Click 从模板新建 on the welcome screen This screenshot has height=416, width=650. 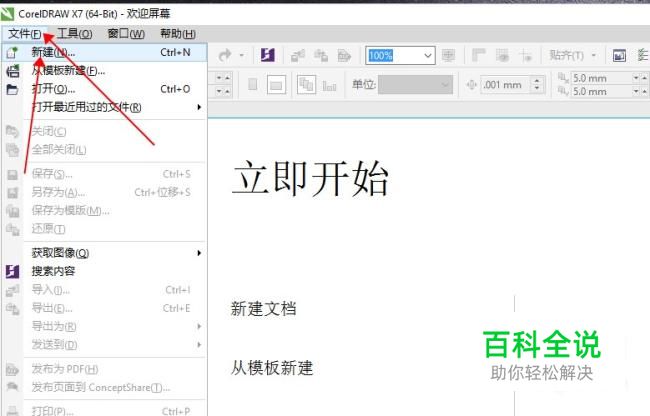[272, 368]
